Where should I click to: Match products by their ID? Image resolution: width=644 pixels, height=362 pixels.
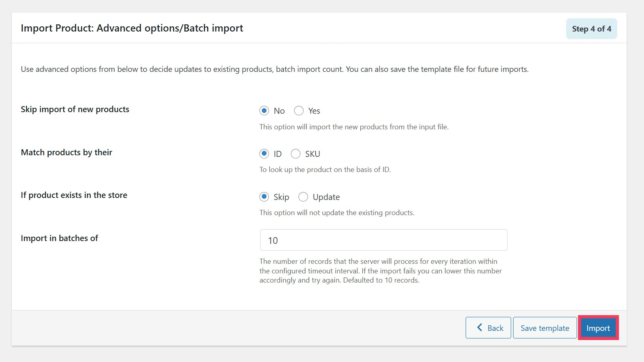(x=264, y=154)
